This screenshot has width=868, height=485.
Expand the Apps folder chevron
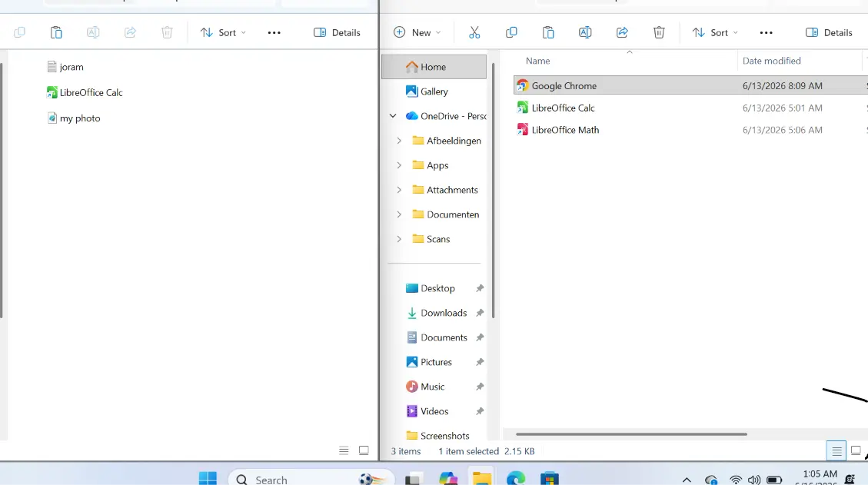tap(399, 165)
